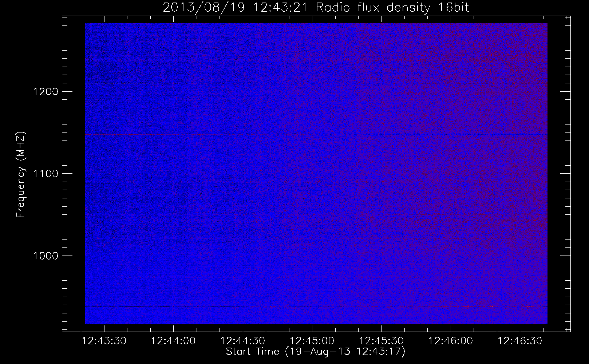This screenshot has width=589, height=364.
Task: Click the "Frequency (MHZ)" axis title
Action: tap(21, 174)
